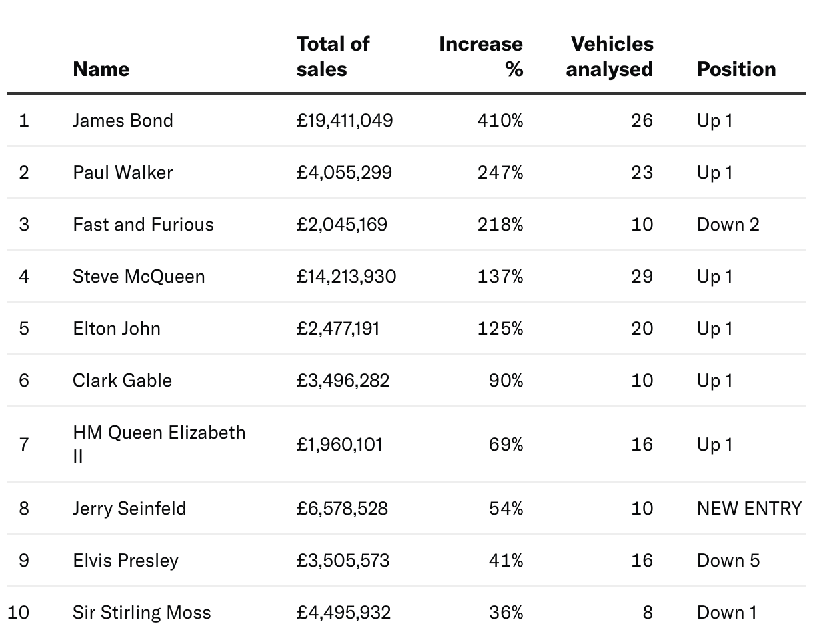This screenshot has height=644, width=813.
Task: Click the 410% increase value
Action: [500, 121]
